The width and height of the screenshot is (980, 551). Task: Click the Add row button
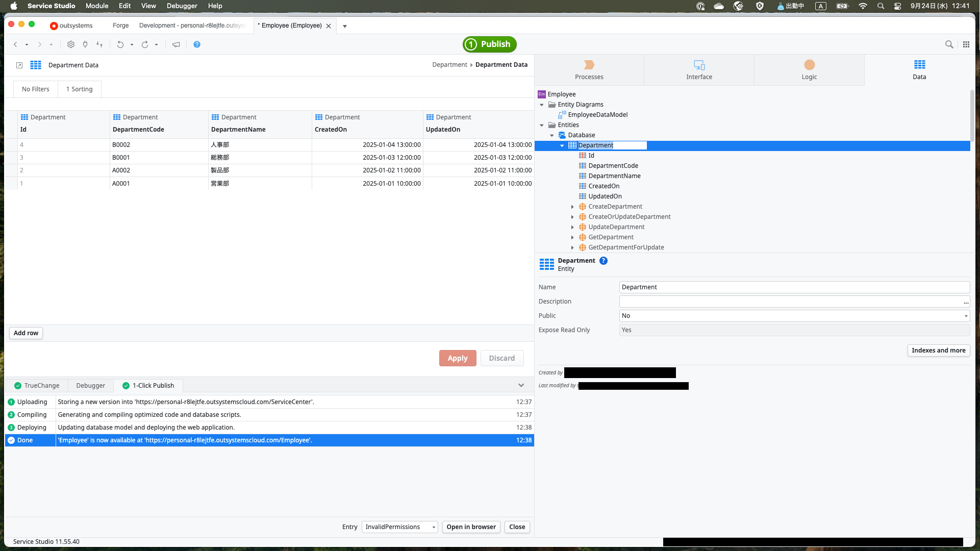click(26, 333)
